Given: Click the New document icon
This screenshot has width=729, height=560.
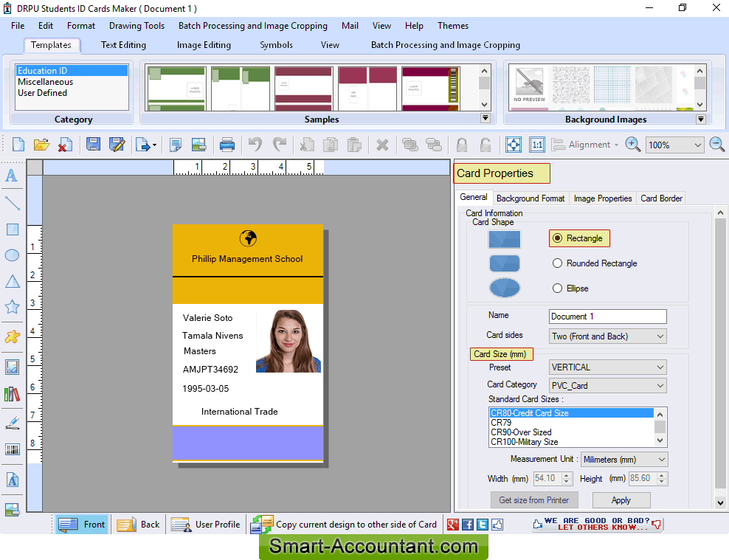Looking at the screenshot, I should point(18,145).
